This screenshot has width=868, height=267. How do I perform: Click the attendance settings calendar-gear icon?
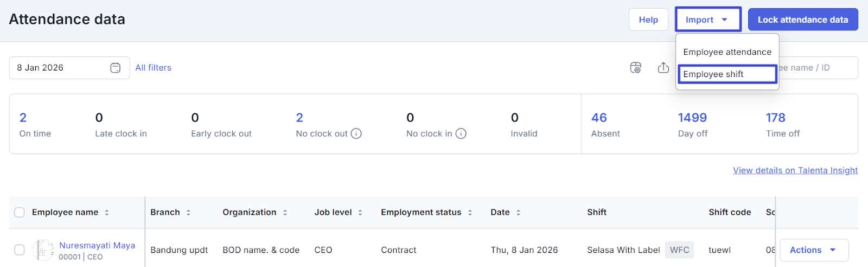(x=636, y=68)
